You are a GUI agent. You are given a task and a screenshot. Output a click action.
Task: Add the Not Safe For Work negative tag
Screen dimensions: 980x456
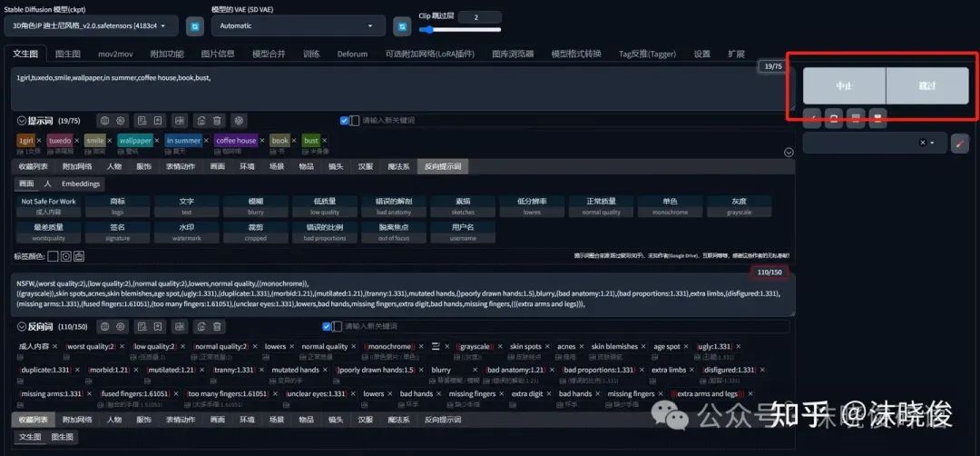tap(48, 206)
